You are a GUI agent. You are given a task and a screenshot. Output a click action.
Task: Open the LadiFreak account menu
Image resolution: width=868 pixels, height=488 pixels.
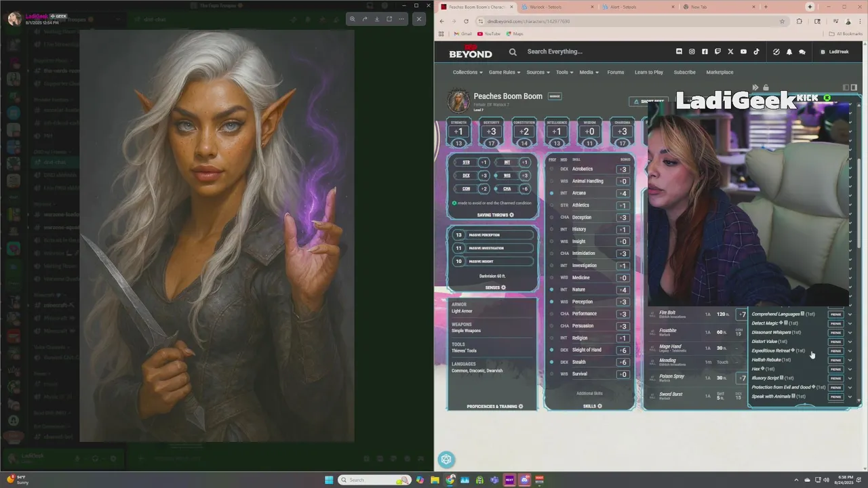click(835, 52)
